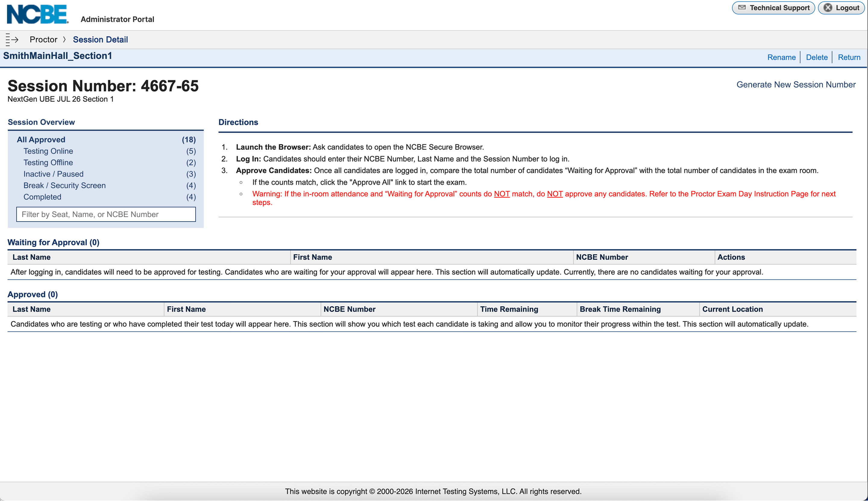Image resolution: width=868 pixels, height=501 pixels.
Task: Toggle the sidebar menu arrow icon
Action: point(12,40)
